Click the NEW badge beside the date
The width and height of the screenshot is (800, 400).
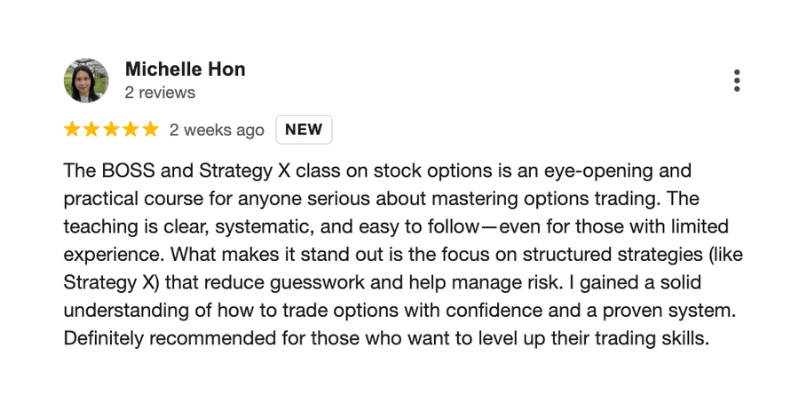pyautogui.click(x=304, y=130)
